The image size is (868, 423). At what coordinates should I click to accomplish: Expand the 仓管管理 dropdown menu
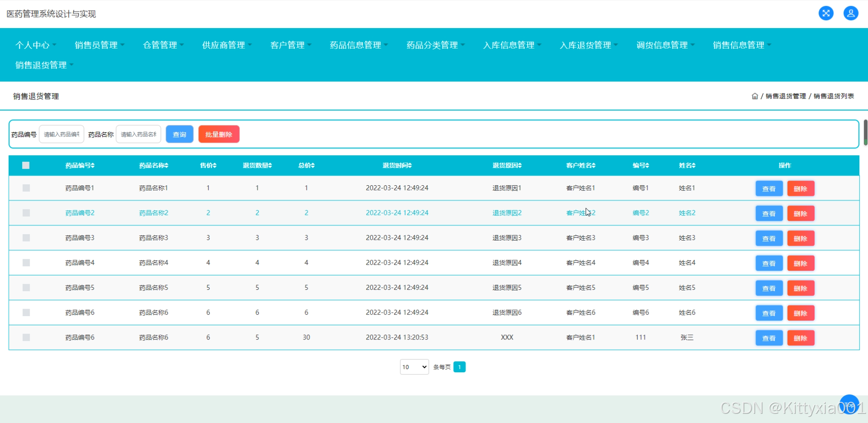163,45
